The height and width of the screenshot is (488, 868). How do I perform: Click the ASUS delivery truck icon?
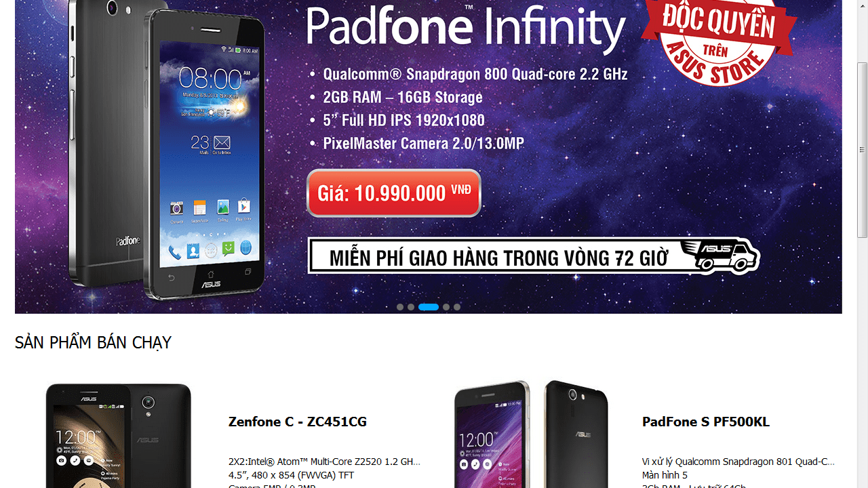pyautogui.click(x=719, y=255)
